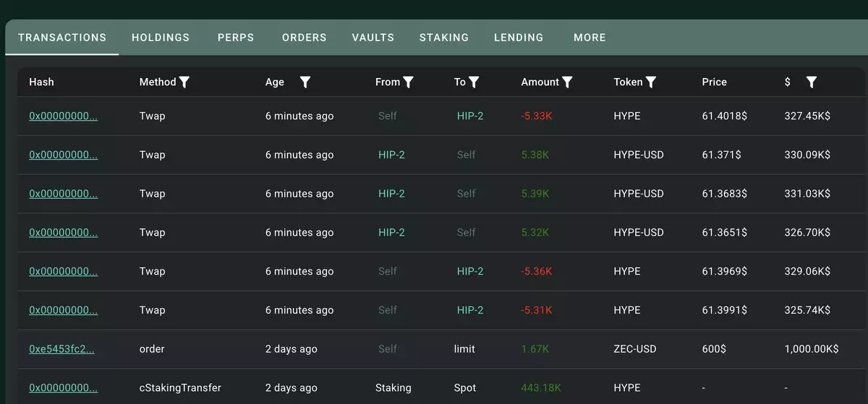Open the first Twap transaction hash link
The width and height of the screenshot is (868, 404).
coord(64,116)
